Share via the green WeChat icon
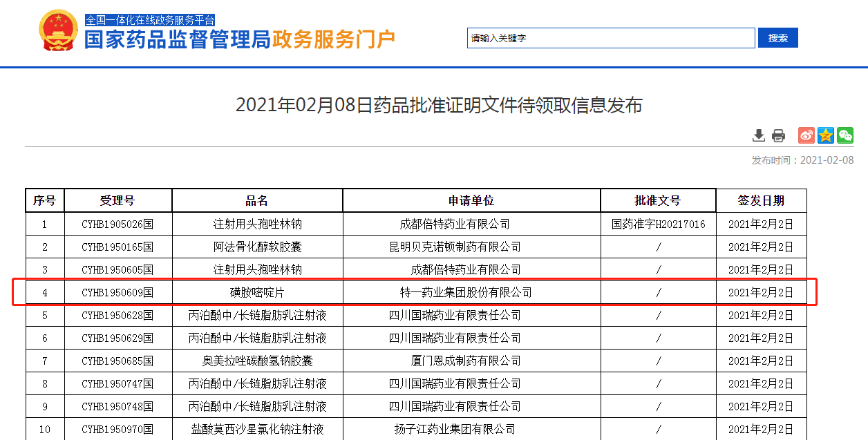The height and width of the screenshot is (440, 868). click(x=845, y=135)
